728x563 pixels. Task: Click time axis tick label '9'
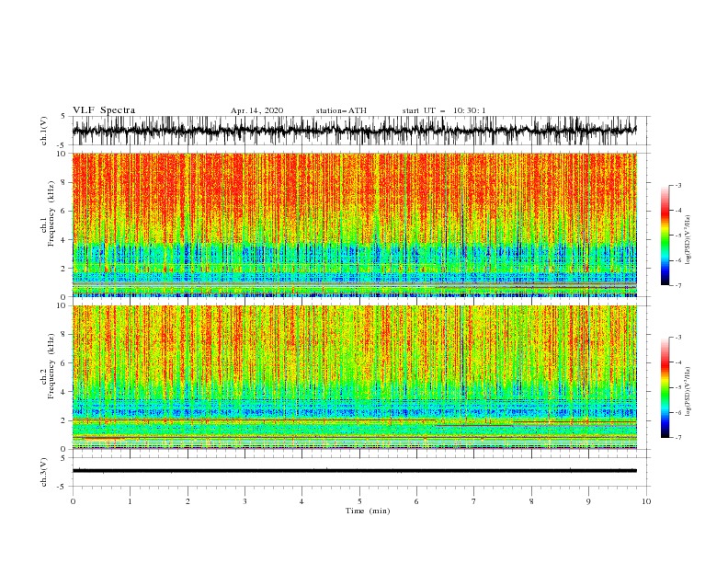pos(588,501)
